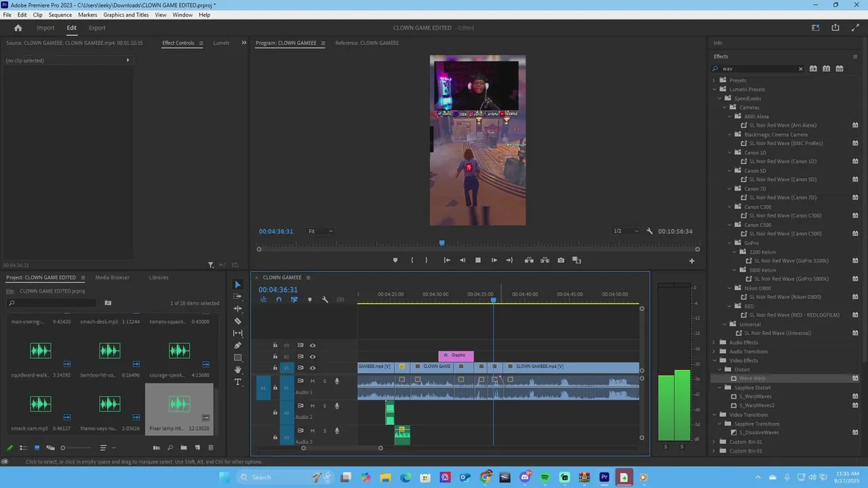868x488 pixels.
Task: Collapse the Video Transitions folder
Action: coord(714,415)
